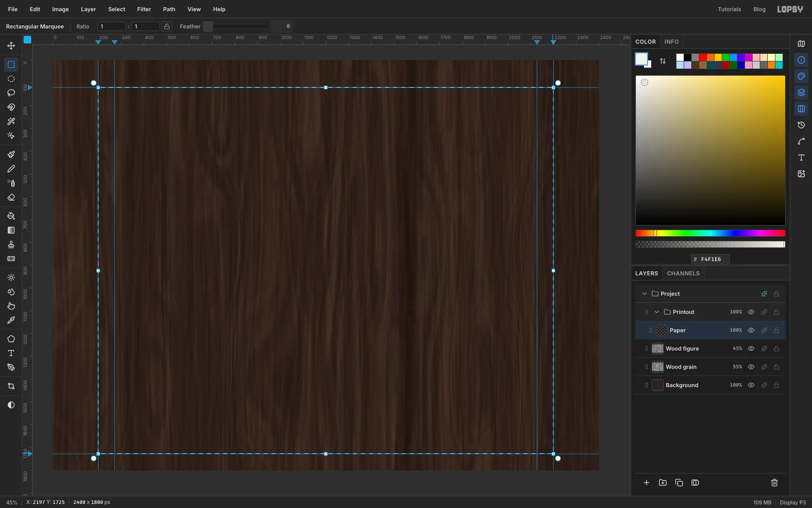Select the Text tool in left toolbar
This screenshot has height=508, width=812.
pos(11,353)
